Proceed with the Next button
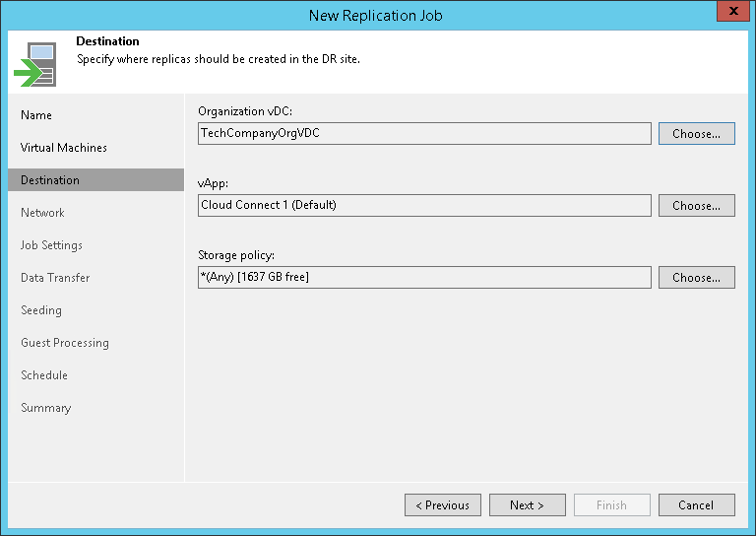The width and height of the screenshot is (756, 536). (x=527, y=505)
